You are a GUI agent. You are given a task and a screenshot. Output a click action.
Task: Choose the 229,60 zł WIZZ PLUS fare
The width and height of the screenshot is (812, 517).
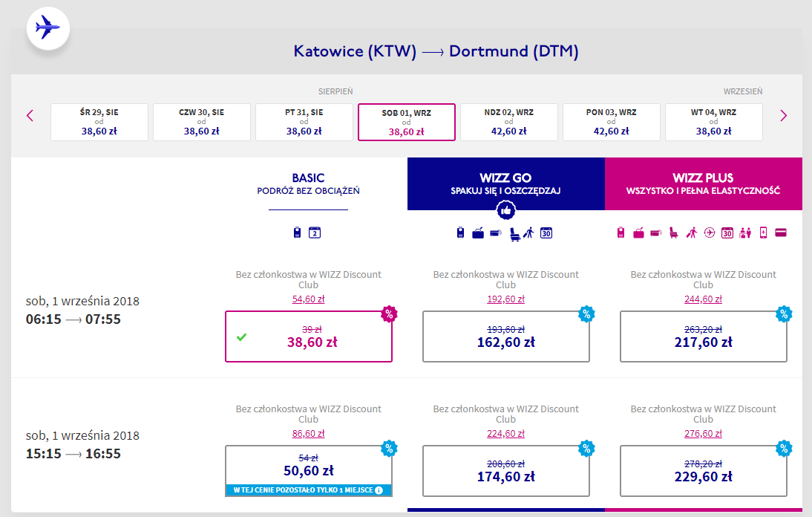click(x=703, y=471)
